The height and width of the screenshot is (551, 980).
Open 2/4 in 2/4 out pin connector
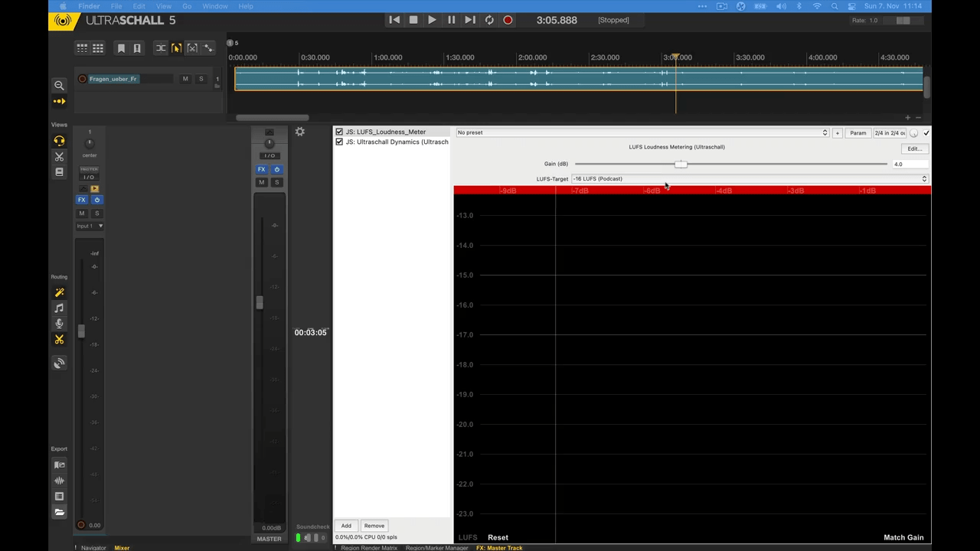890,133
